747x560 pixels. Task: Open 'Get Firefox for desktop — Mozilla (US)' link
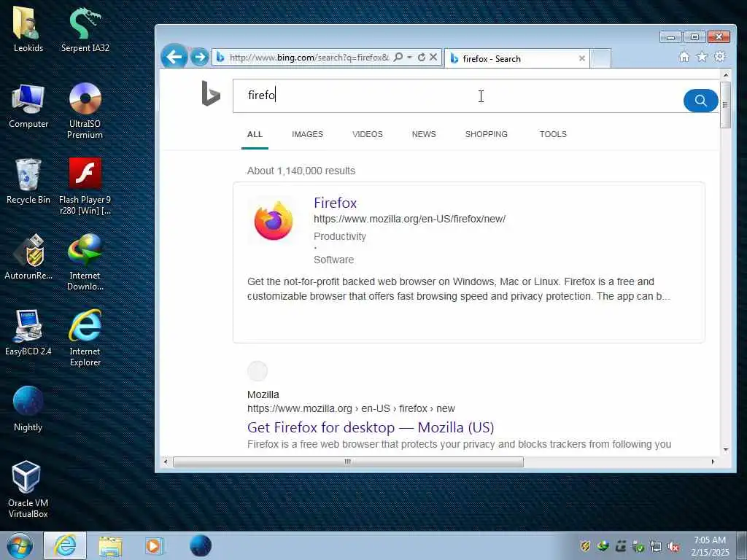coord(370,427)
